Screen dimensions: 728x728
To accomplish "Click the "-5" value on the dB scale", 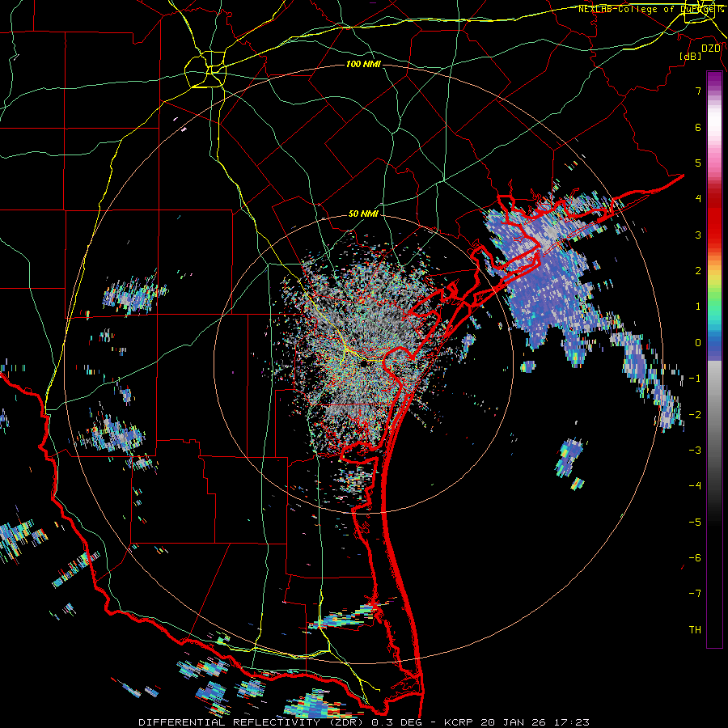I will point(695,523).
